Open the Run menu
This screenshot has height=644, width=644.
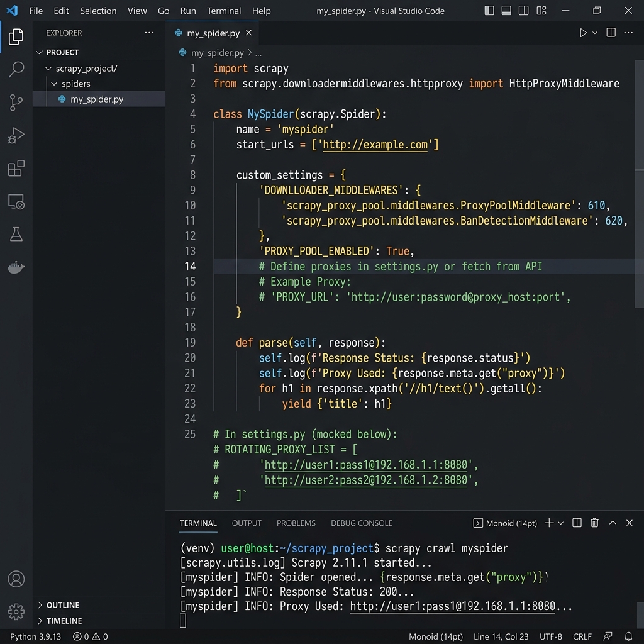click(188, 11)
